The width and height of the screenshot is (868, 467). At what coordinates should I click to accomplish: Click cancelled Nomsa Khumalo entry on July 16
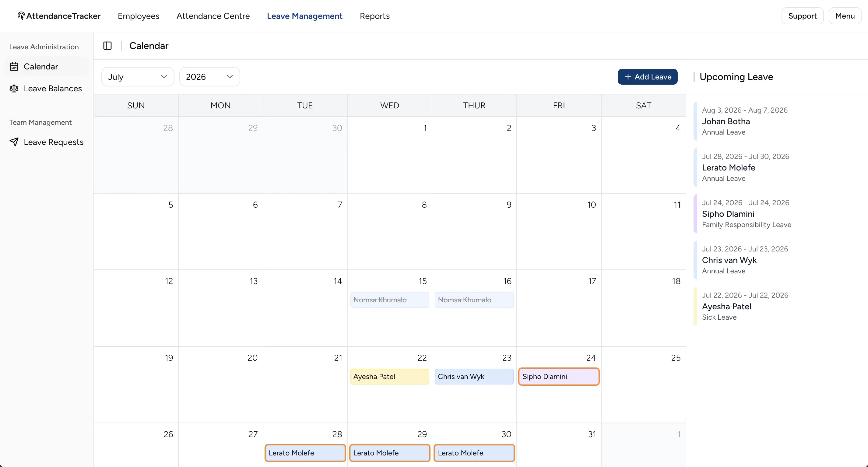[474, 300]
